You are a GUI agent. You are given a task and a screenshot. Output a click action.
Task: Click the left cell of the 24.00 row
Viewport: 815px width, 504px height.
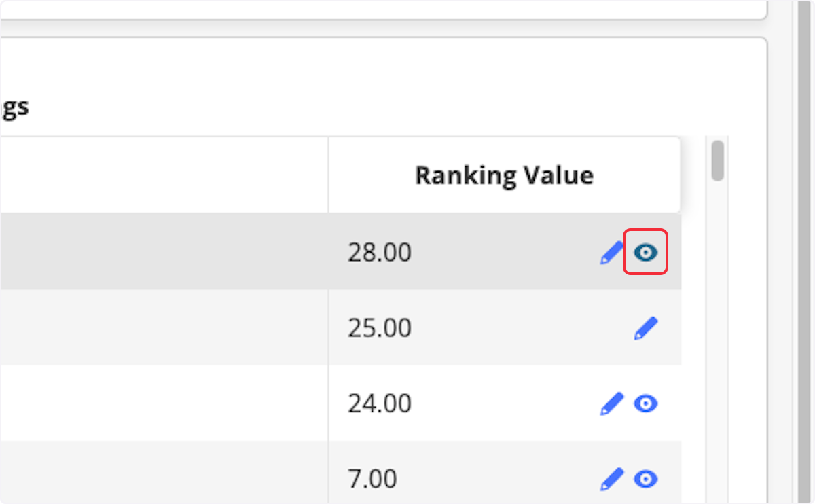pyautogui.click(x=164, y=403)
